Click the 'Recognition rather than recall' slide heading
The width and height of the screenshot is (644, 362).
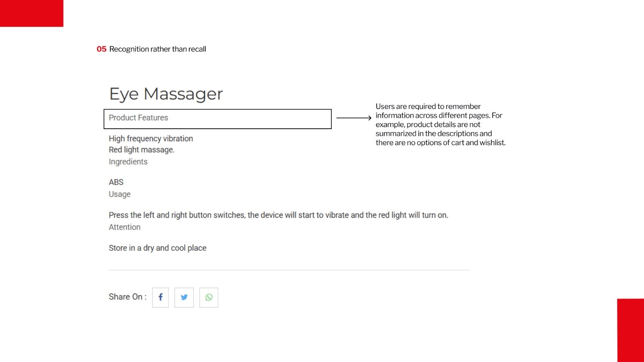point(158,49)
